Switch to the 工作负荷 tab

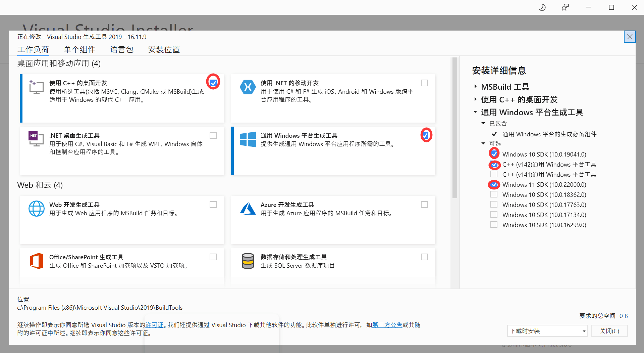(33, 49)
